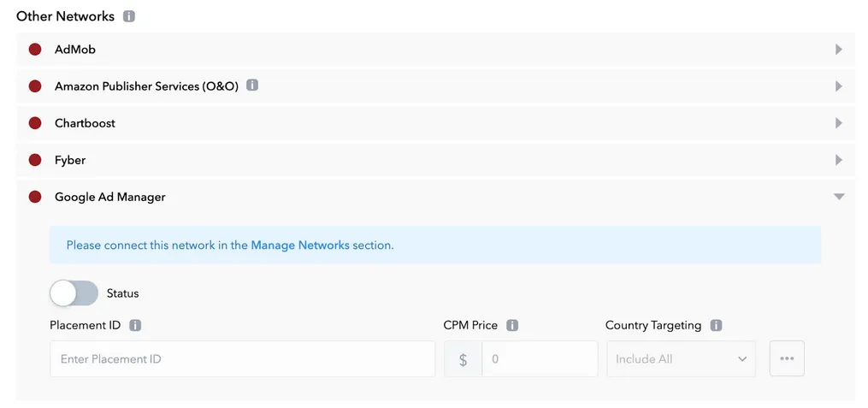868x408 pixels.
Task: Expand the AdMob row arrow
Action: (839, 50)
